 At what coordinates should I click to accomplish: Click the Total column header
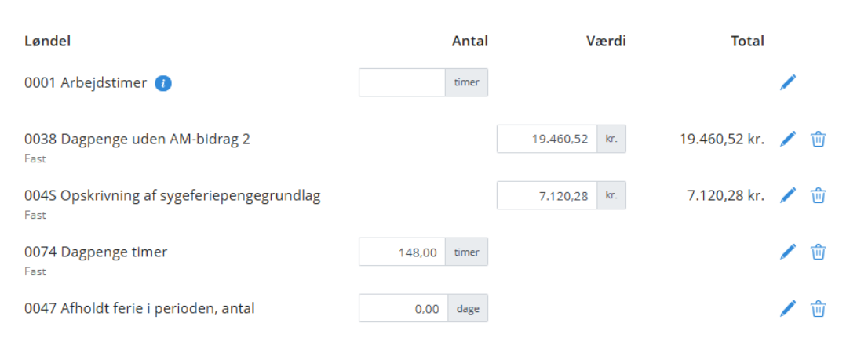point(747,41)
